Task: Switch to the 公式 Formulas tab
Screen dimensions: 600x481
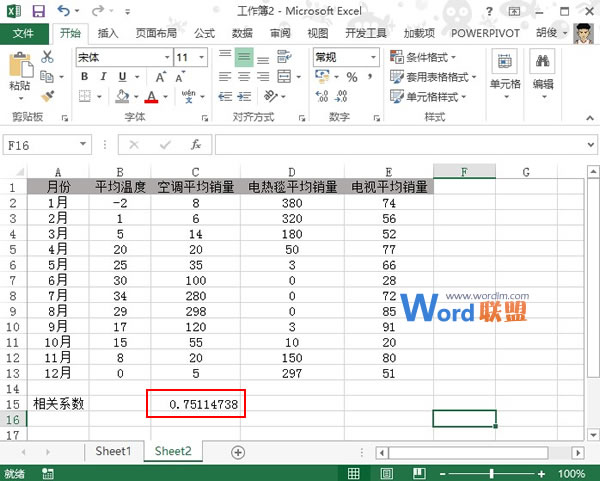Action: 204,34
